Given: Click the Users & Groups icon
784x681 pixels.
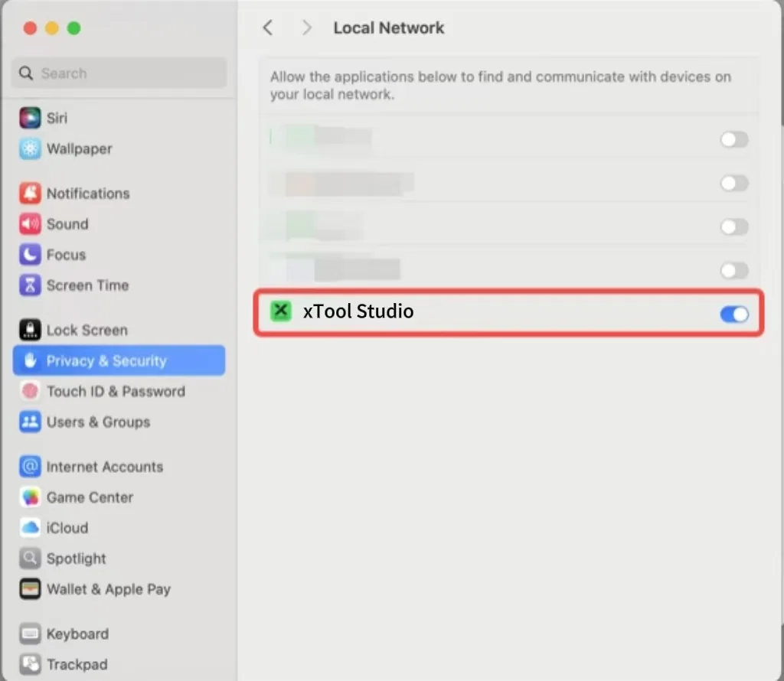Looking at the screenshot, I should 30,422.
